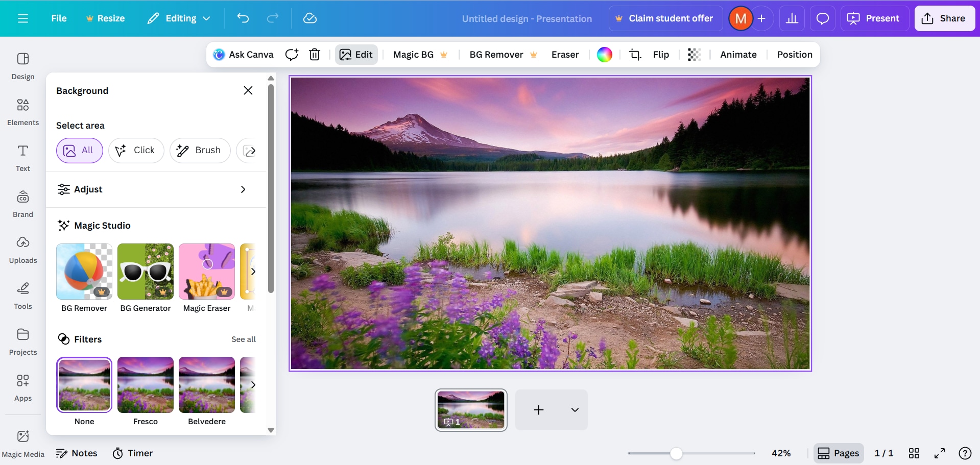Open the Brand sidebar panel
The image size is (980, 465).
click(23, 204)
